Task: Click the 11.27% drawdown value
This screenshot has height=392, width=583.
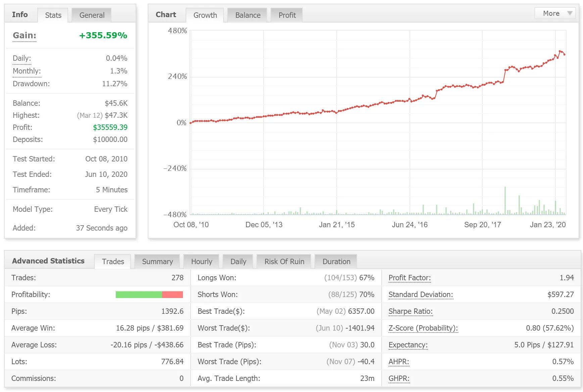Action: tap(115, 84)
